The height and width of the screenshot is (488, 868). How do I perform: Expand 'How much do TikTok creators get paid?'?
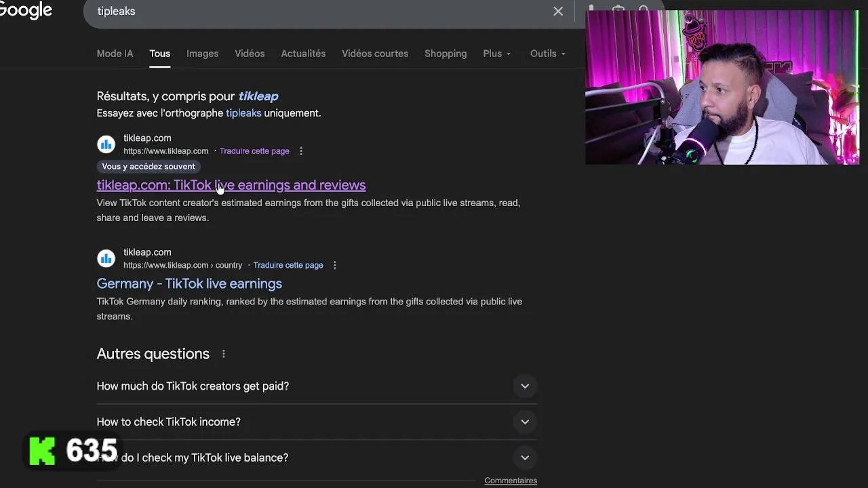coord(317,386)
